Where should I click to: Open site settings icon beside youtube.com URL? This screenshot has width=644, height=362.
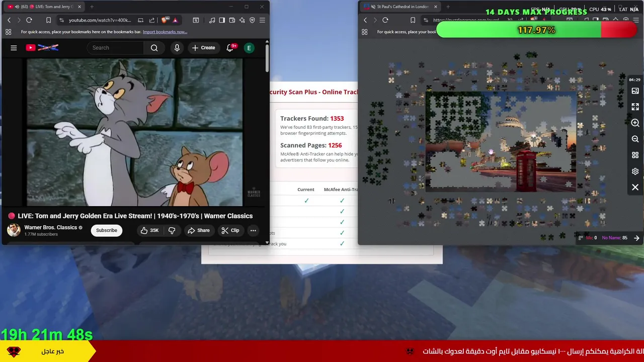pyautogui.click(x=61, y=20)
